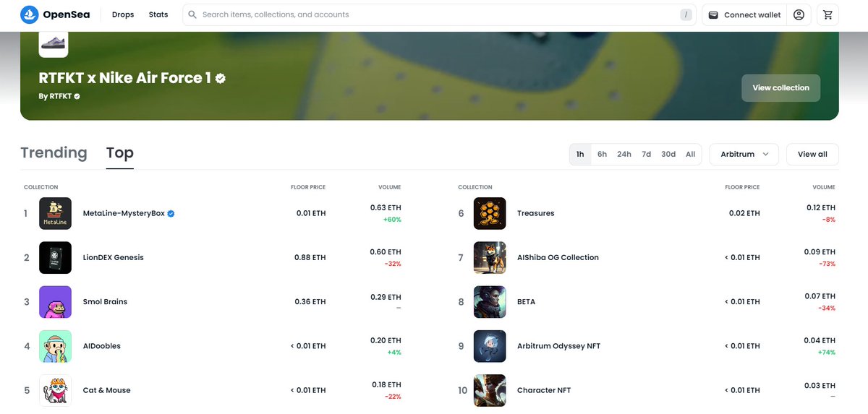Select the 7d time range
Viewport: 868px width, 414px height.
(647, 154)
